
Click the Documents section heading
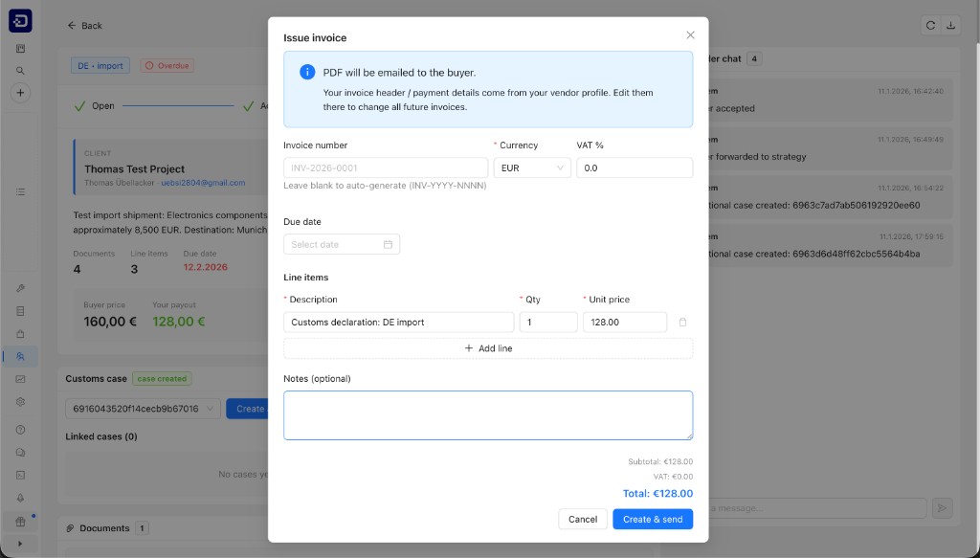pos(104,528)
